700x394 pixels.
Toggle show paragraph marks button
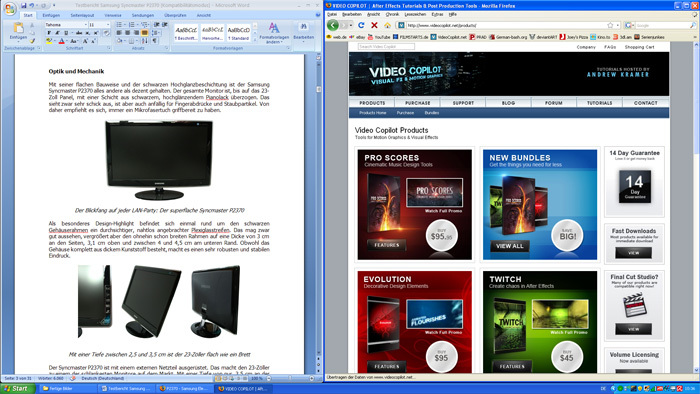pos(155,41)
